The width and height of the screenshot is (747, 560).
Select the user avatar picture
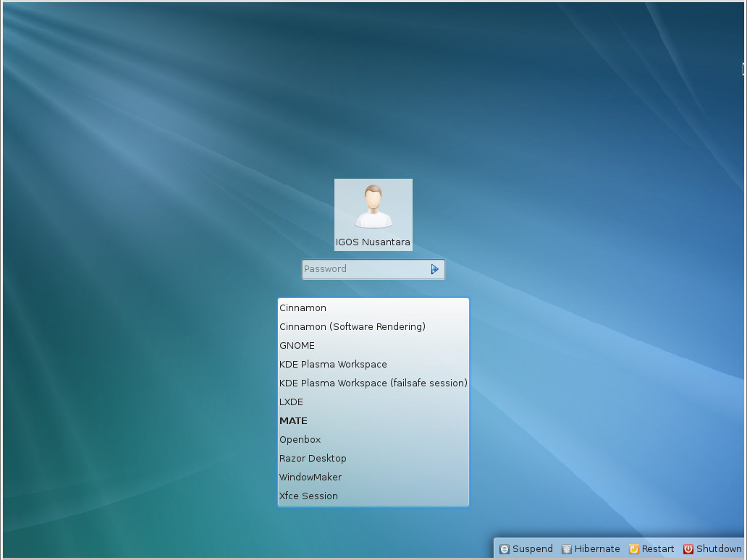click(373, 207)
